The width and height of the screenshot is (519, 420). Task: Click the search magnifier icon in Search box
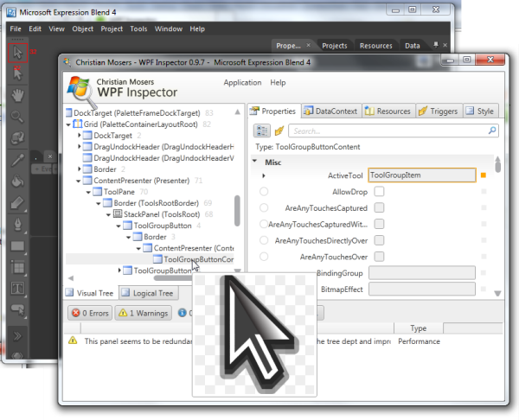492,130
